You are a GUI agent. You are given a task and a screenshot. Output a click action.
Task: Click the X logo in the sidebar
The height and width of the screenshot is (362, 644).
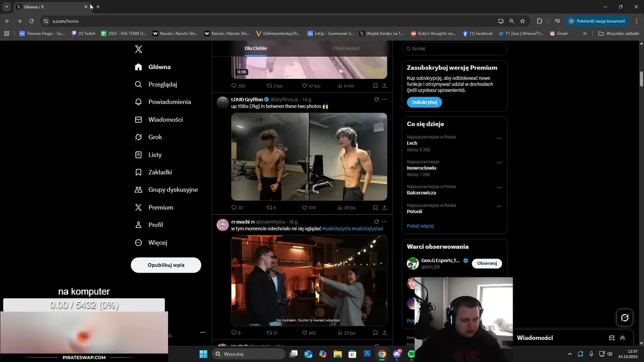tap(138, 49)
